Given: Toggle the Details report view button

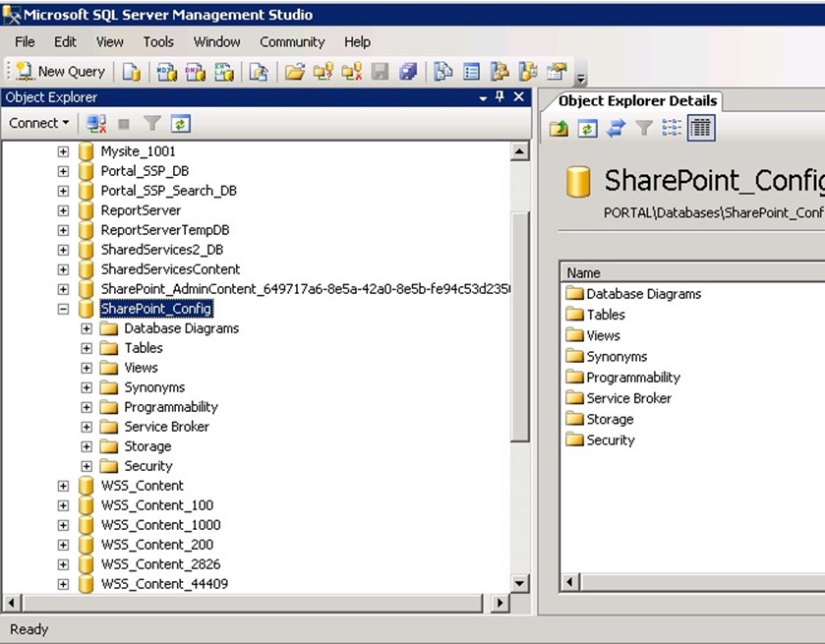Looking at the screenshot, I should point(700,128).
